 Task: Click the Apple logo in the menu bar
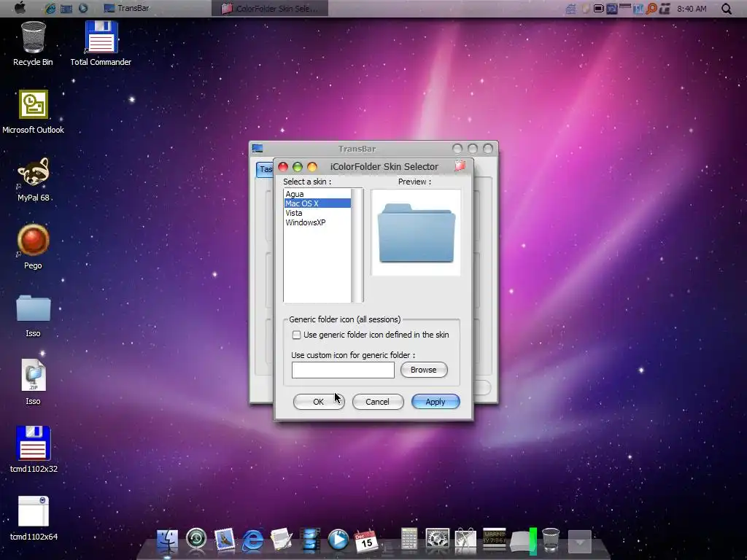[20, 8]
